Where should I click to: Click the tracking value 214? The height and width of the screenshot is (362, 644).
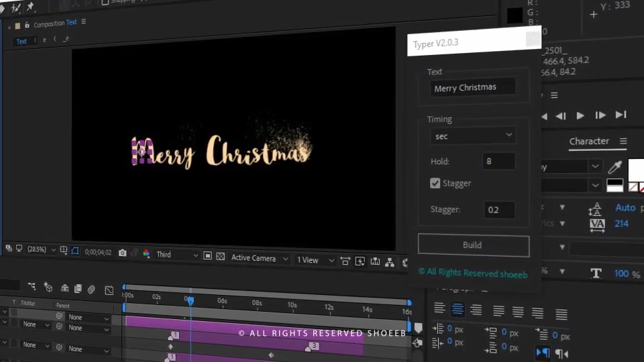pos(621,224)
